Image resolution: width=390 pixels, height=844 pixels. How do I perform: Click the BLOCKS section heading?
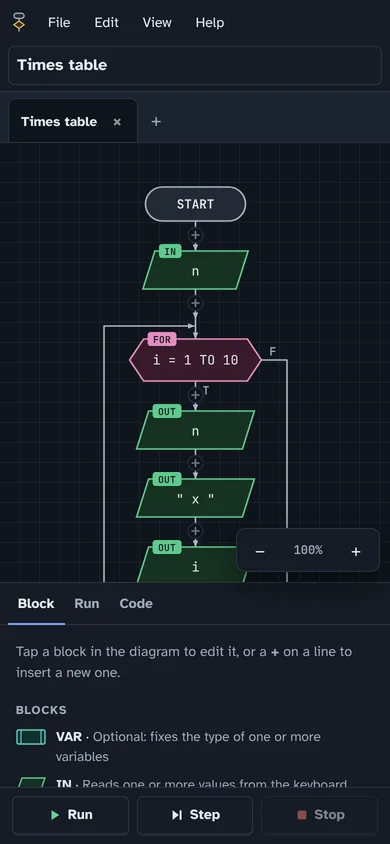point(41,710)
